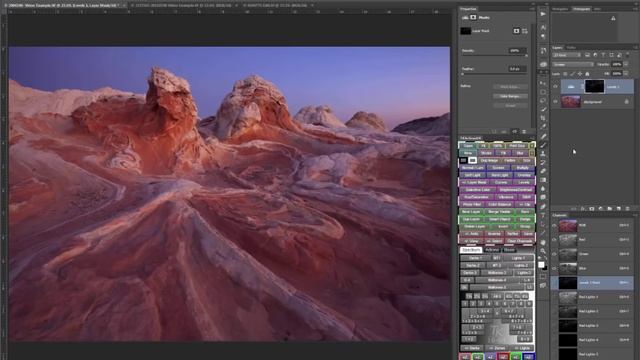This screenshot has height=360, width=640.
Task: Add layer mask icon in Layers panel
Action: (591, 208)
